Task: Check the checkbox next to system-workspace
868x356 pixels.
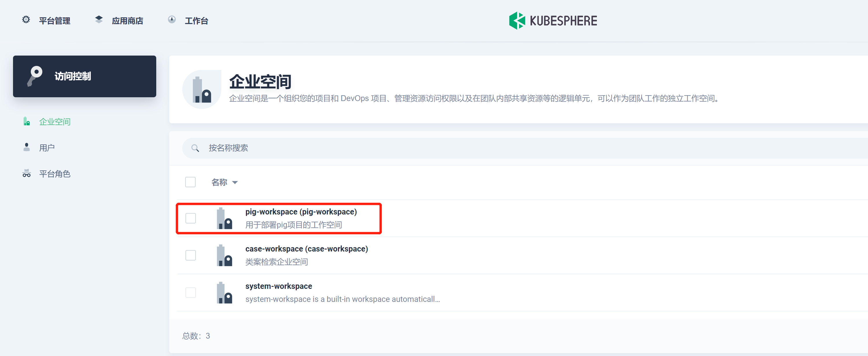Action: click(191, 293)
